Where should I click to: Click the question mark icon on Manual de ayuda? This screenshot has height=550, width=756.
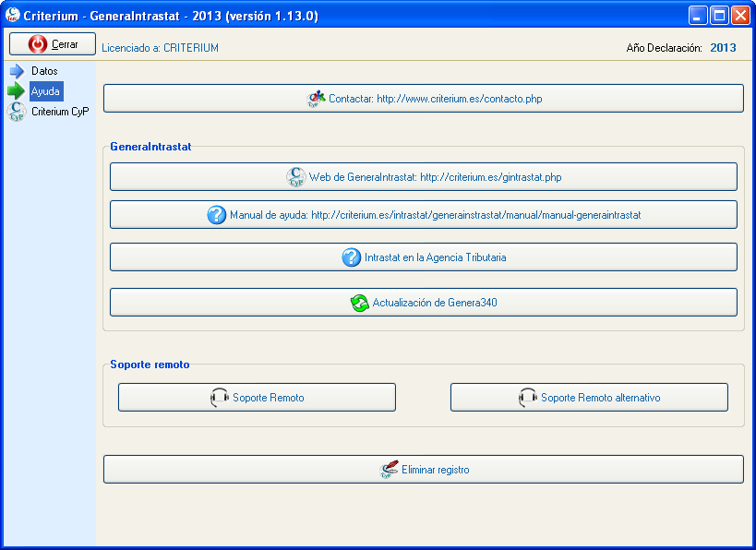tap(217, 215)
